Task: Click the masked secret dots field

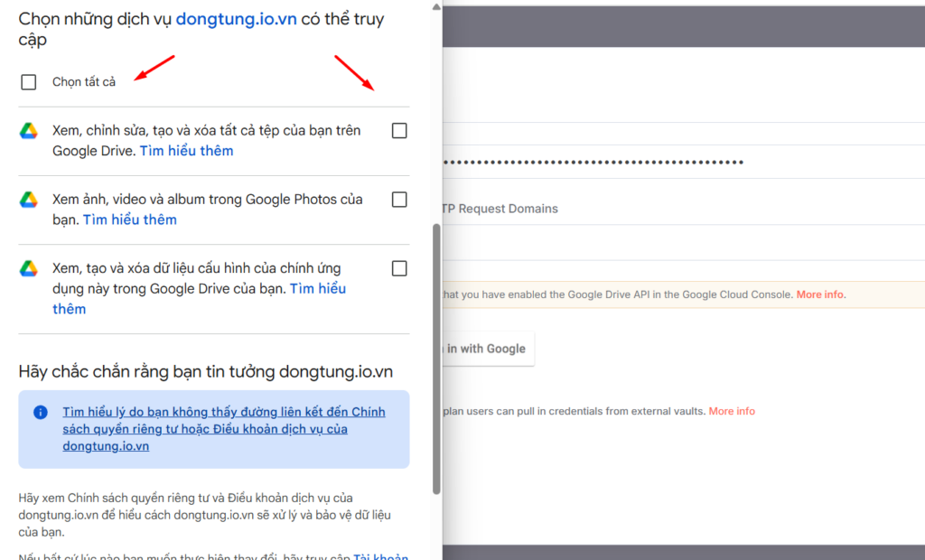Action: pyautogui.click(x=684, y=162)
